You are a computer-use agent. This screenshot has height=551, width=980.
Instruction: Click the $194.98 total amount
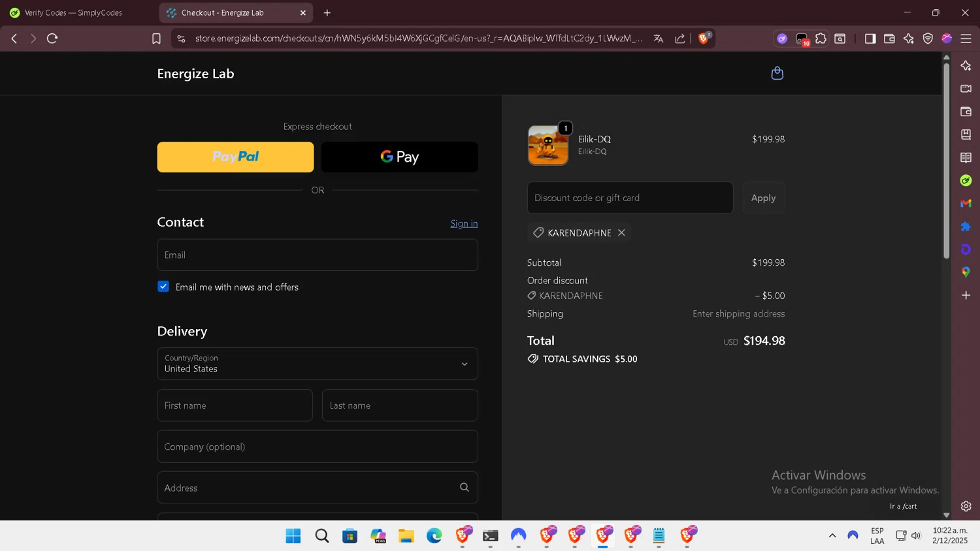pyautogui.click(x=764, y=341)
